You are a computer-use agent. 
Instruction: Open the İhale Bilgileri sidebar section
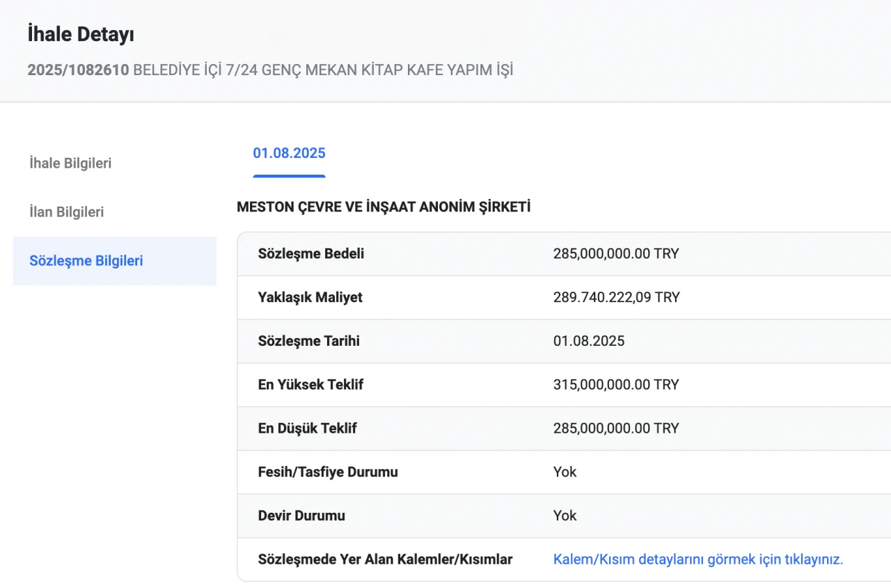[70, 164]
